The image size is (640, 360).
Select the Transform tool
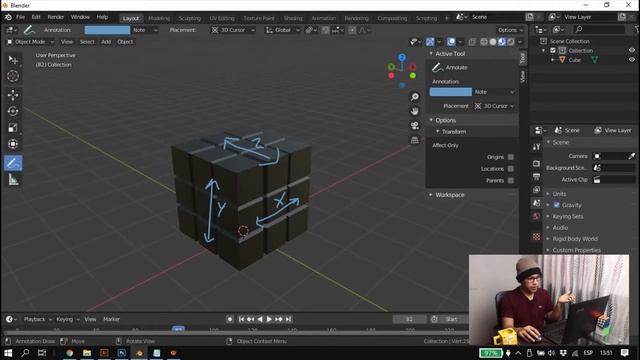[x=13, y=144]
